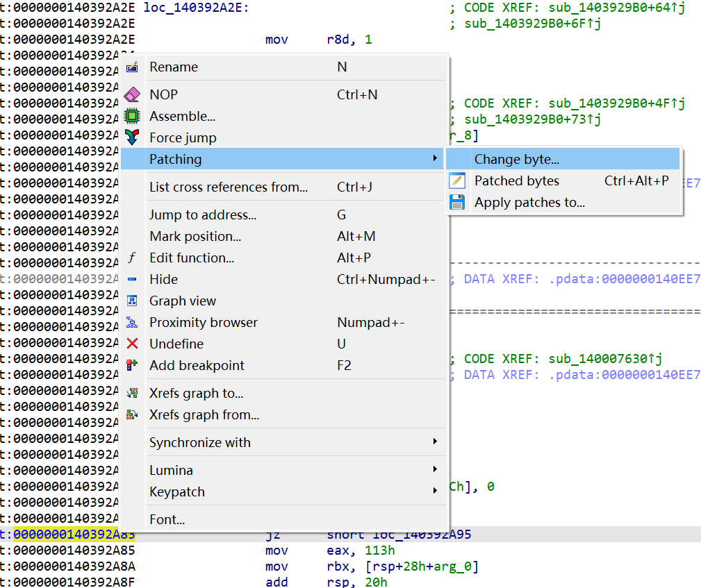Image resolution: width=701 pixels, height=588 pixels.
Task: Click the red Undefine X icon
Action: (x=131, y=344)
